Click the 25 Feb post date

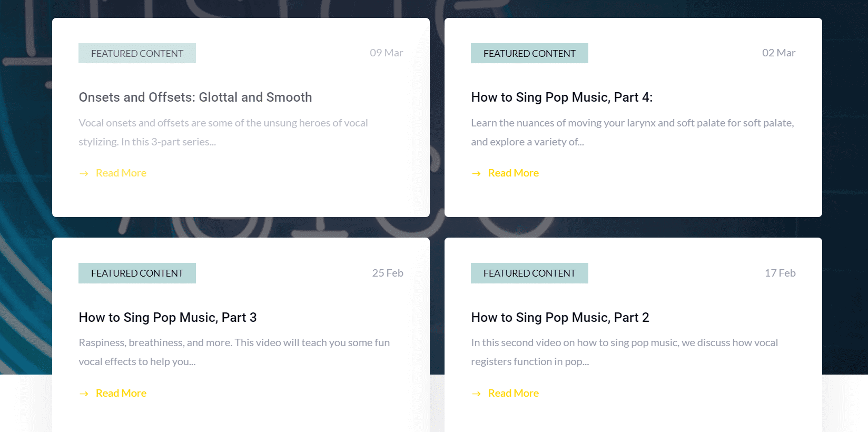[x=387, y=273]
